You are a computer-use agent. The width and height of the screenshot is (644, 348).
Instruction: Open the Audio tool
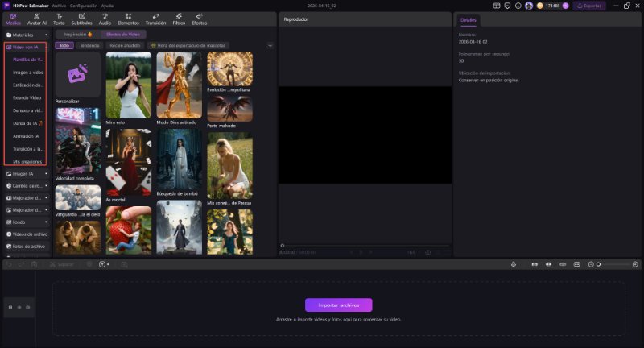(105, 19)
